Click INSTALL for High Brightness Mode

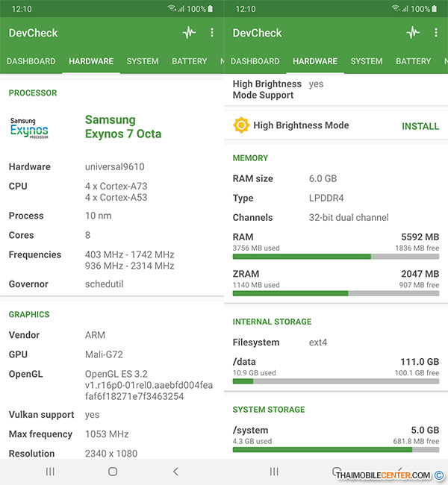tap(420, 126)
